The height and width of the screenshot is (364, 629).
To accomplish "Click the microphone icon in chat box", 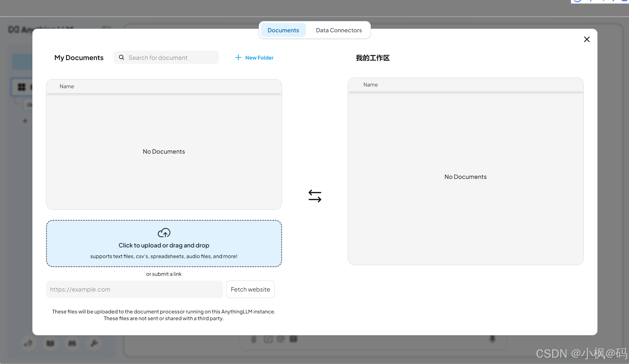I will [492, 339].
